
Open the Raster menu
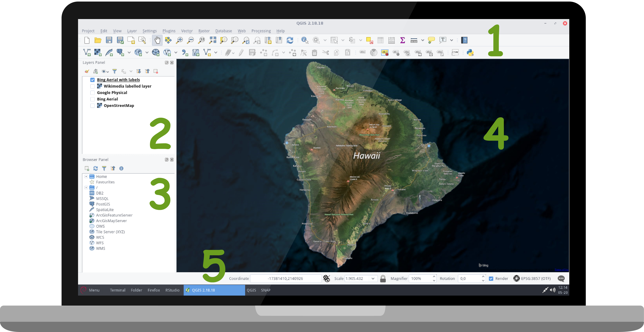[x=204, y=31]
